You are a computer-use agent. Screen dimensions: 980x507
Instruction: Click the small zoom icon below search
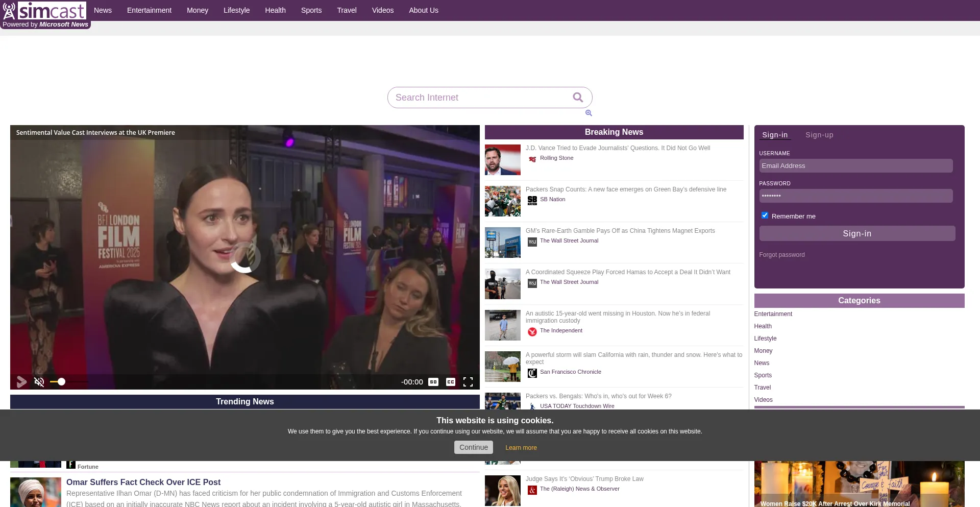(x=589, y=113)
